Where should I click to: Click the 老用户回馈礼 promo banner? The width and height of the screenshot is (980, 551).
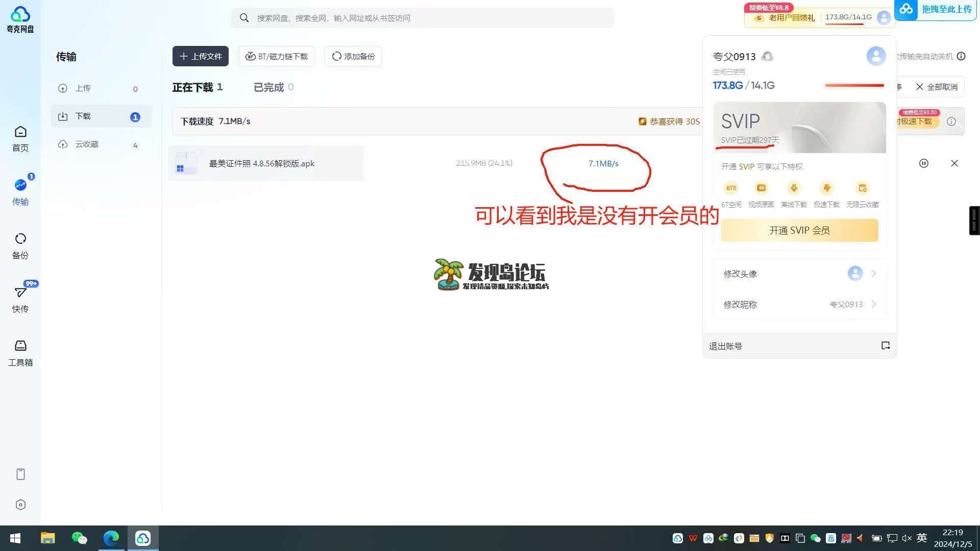click(786, 18)
